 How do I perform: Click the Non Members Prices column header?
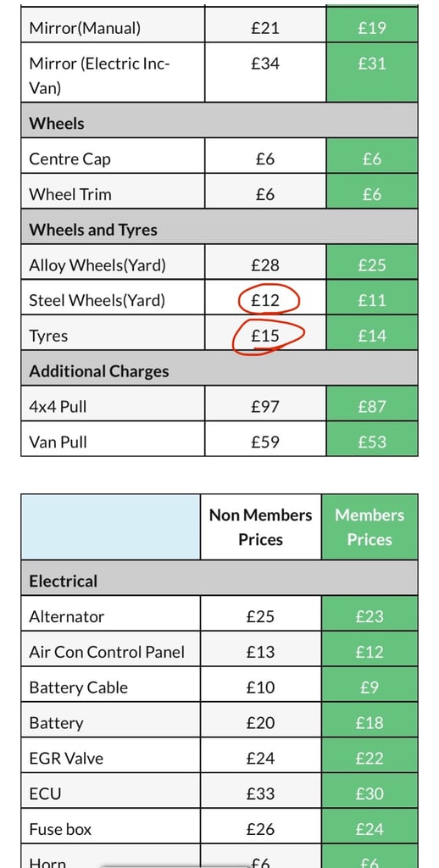coord(261,527)
